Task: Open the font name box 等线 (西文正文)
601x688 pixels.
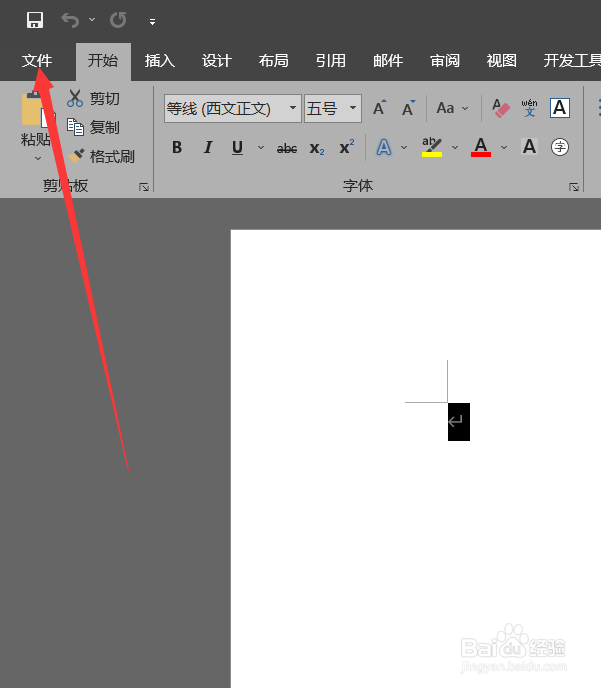Action: click(233, 108)
